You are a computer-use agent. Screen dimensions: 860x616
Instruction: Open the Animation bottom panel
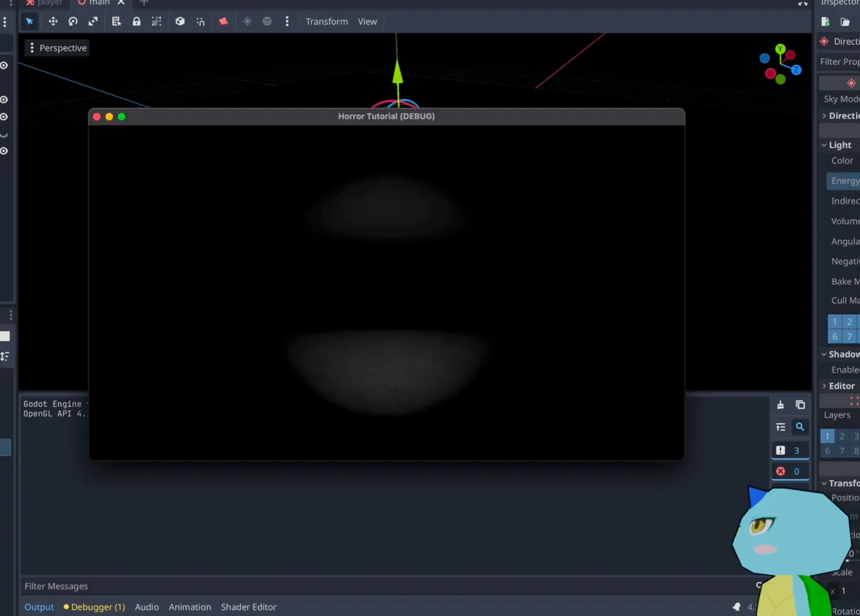tap(189, 607)
